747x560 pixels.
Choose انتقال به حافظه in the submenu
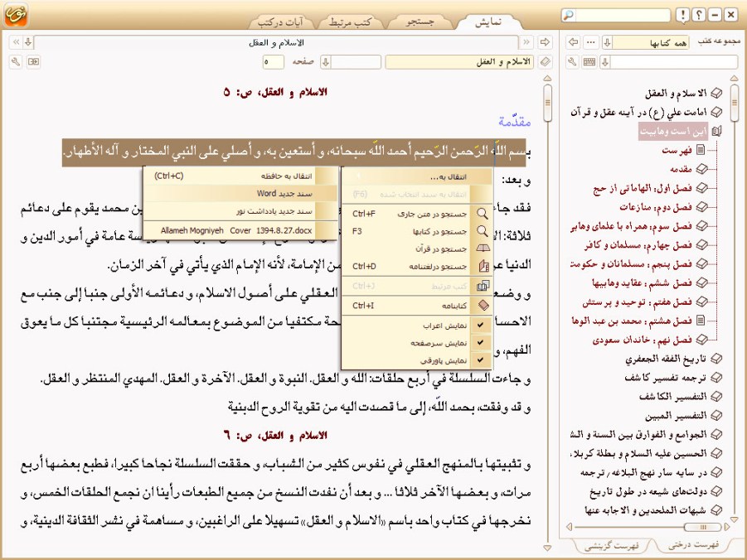[x=240, y=176]
